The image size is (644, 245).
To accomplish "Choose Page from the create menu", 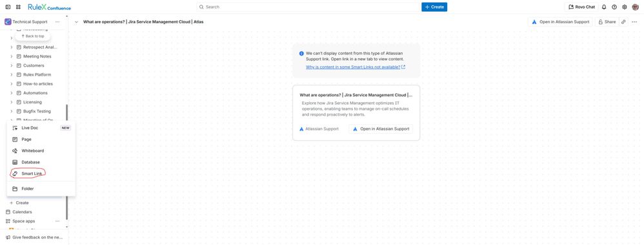I will pyautogui.click(x=41, y=140).
